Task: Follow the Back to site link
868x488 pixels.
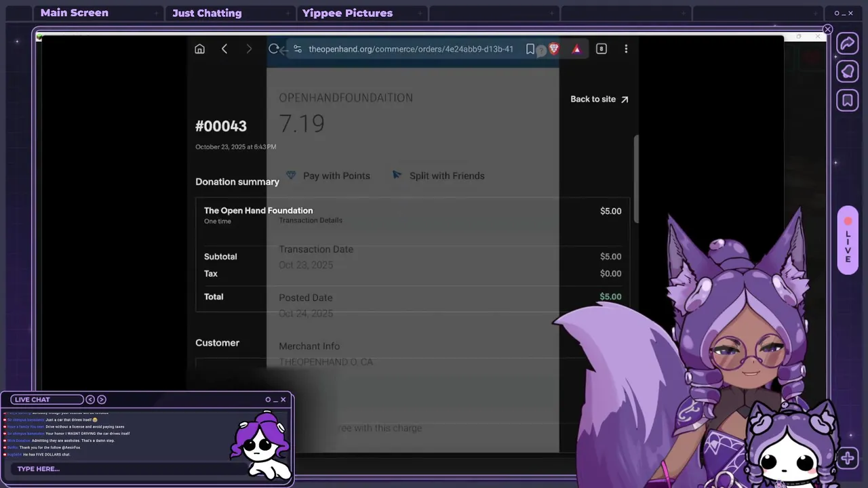Action: pyautogui.click(x=599, y=99)
